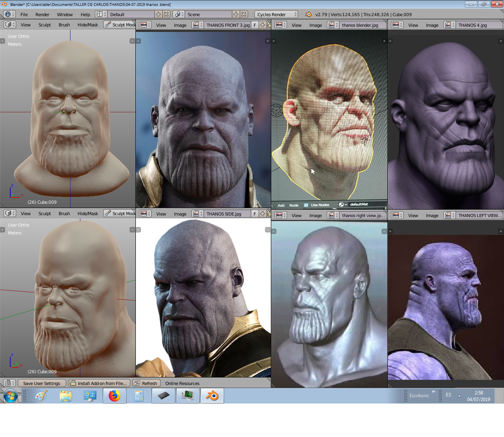This screenshot has height=437, width=504.
Task: Click Save User Settings button
Action: [x=42, y=383]
